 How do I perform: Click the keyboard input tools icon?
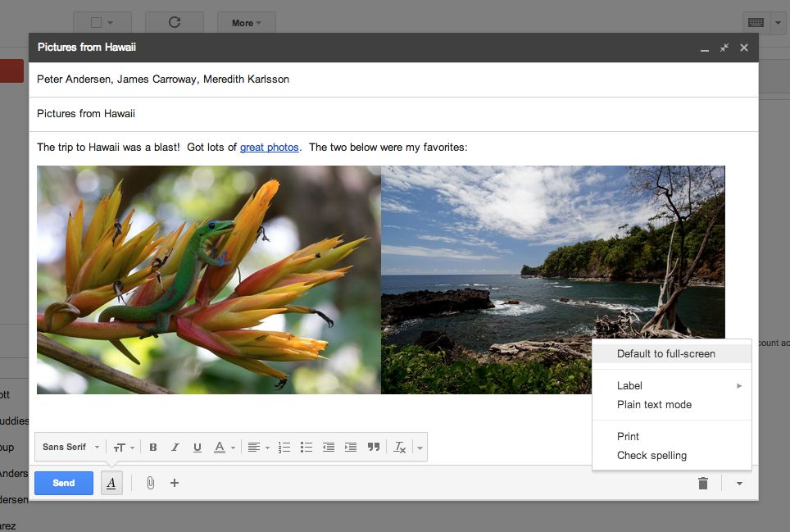pyautogui.click(x=756, y=22)
